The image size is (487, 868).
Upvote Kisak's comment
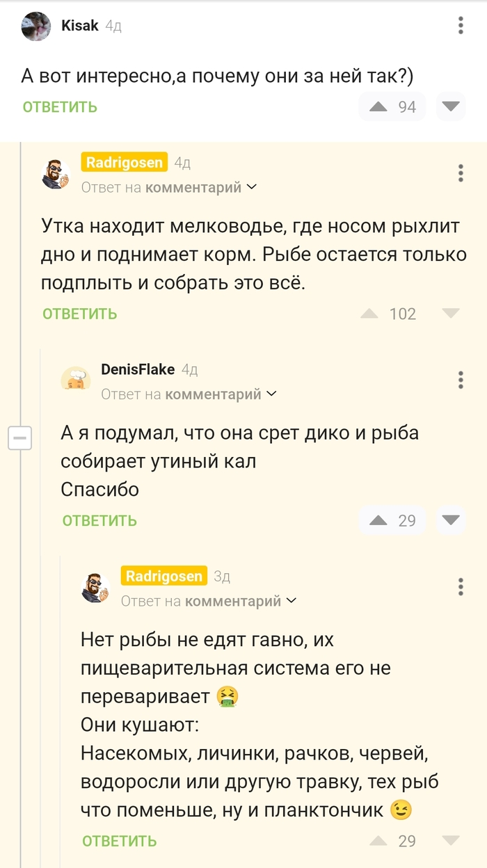pyautogui.click(x=378, y=106)
